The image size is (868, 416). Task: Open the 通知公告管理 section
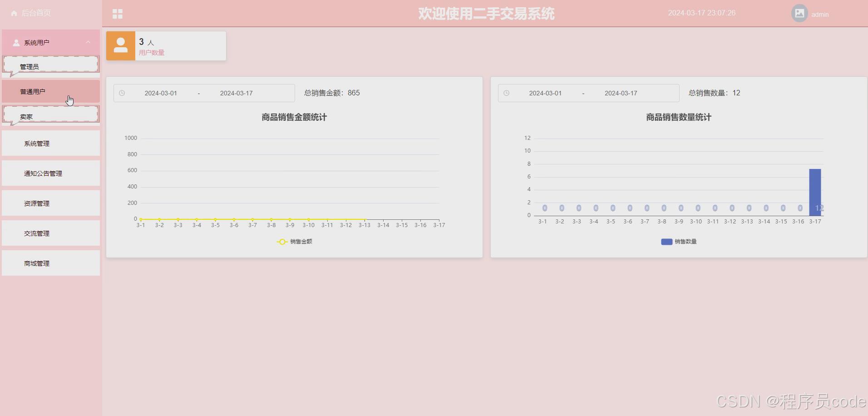[x=43, y=173]
